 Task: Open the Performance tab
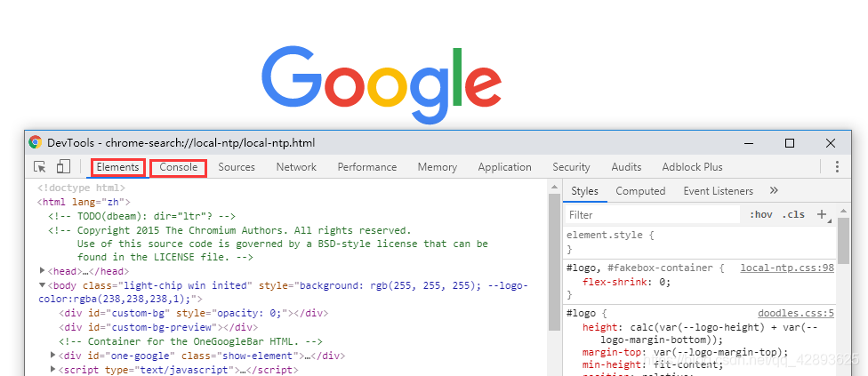(x=367, y=167)
